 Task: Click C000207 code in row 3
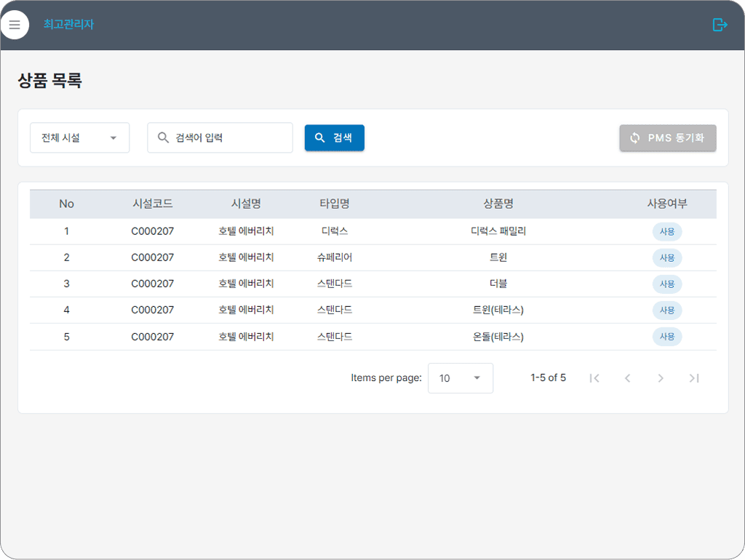click(153, 284)
